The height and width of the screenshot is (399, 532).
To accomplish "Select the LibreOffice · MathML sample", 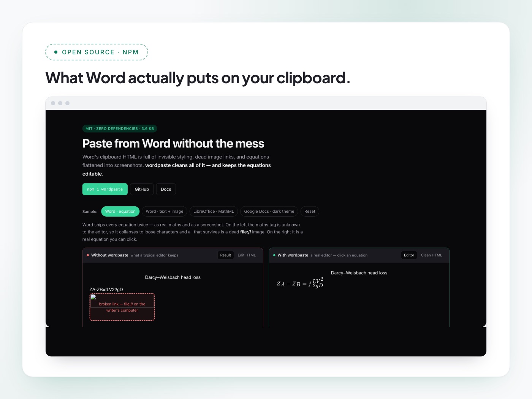I will pos(214,211).
